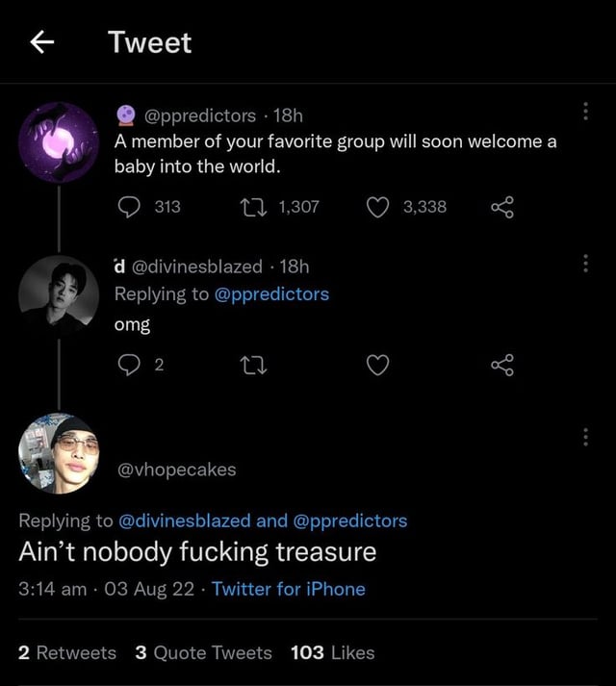Reply to the @ppredictors tweet

[x=128, y=206]
